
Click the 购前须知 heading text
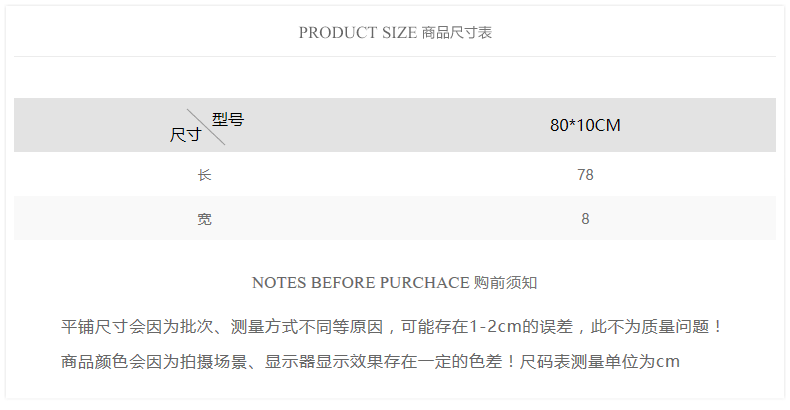click(506, 283)
